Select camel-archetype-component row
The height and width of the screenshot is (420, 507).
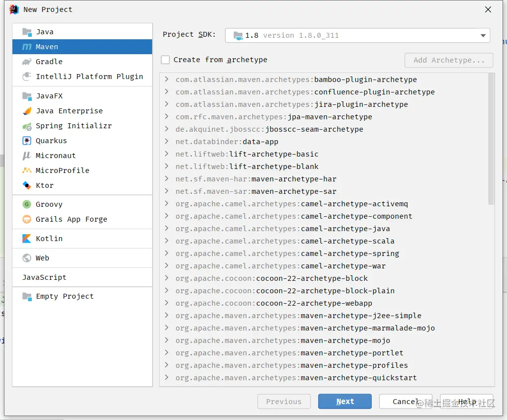coord(324,216)
